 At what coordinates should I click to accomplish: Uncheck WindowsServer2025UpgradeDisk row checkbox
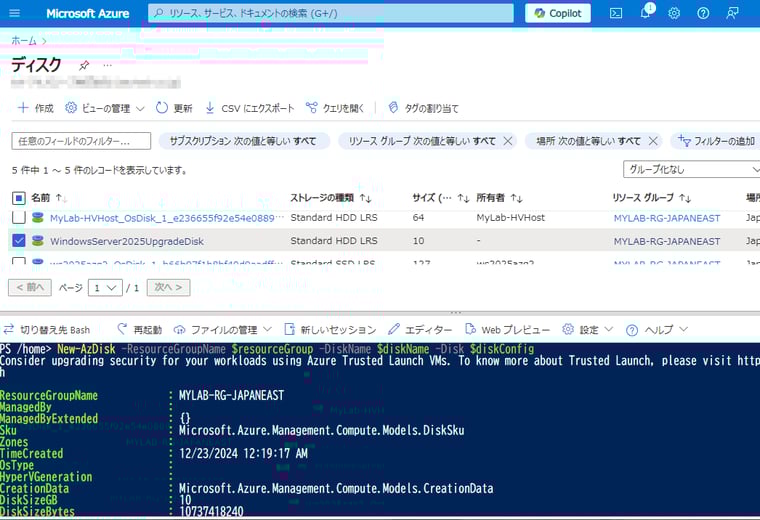(x=18, y=240)
